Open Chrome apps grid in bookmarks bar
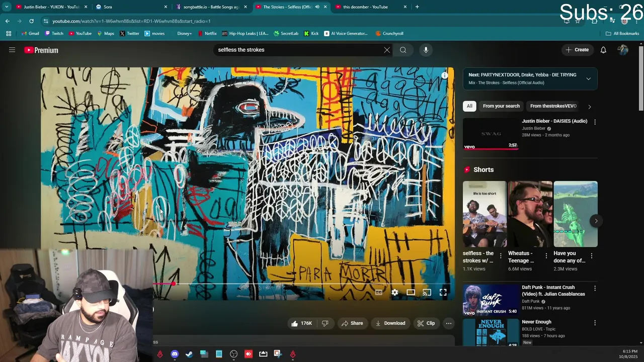644x362 pixels. (9, 33)
